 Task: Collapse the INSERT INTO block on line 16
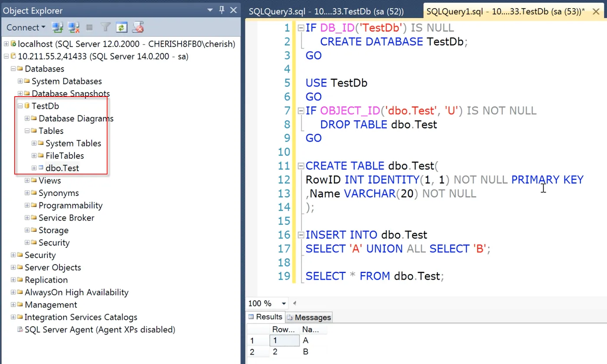[300, 235]
